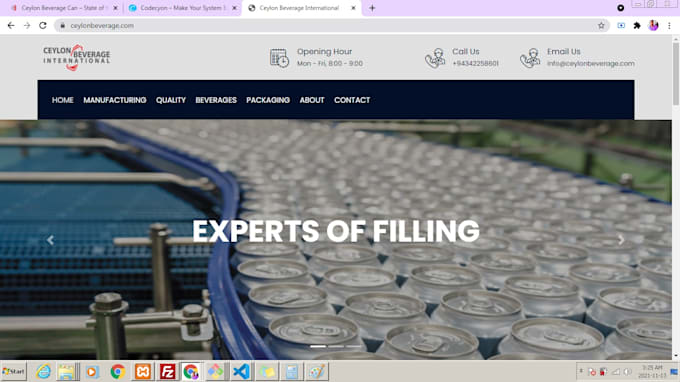The image size is (680, 382).
Task: Click the phone number +94342258601
Action: (x=475, y=63)
